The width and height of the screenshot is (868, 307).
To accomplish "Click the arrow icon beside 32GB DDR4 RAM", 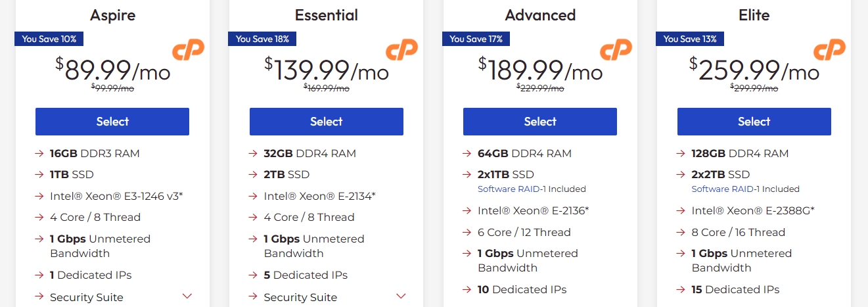I will tap(253, 154).
